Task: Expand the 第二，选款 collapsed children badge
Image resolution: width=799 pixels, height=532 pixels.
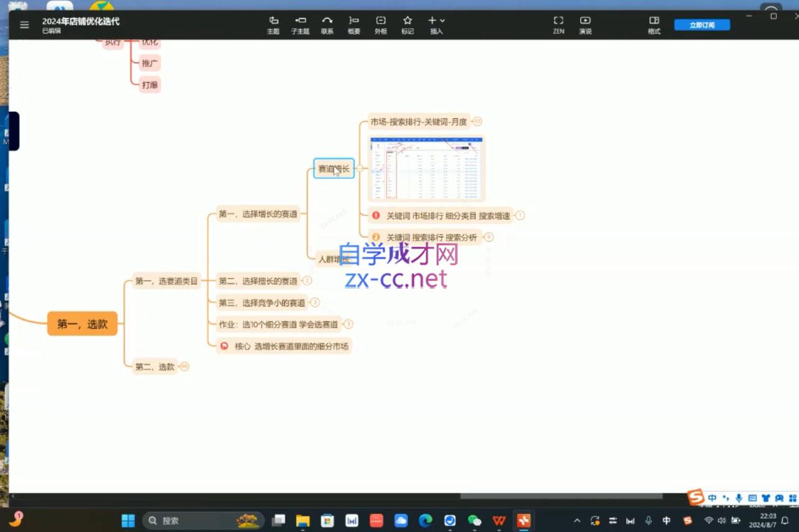Action: coord(185,367)
